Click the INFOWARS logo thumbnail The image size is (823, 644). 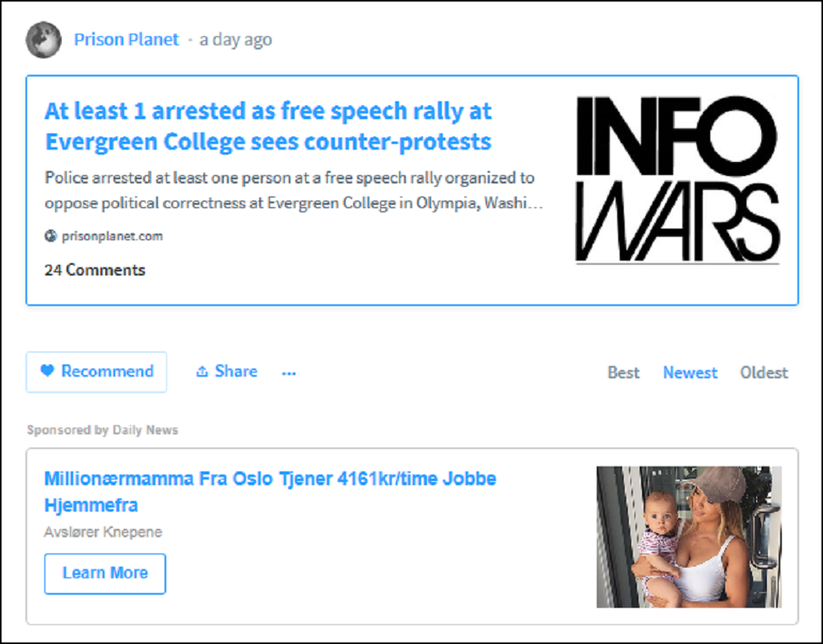[677, 181]
